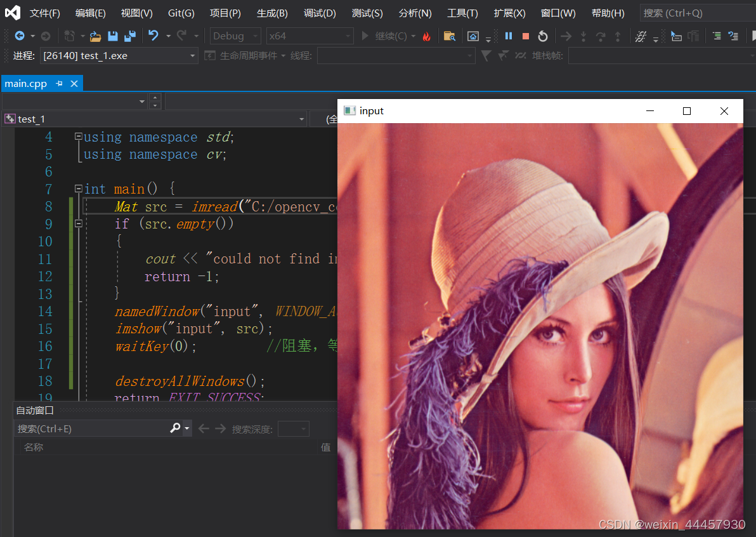Open the 扩展(X) Extensions menu
The height and width of the screenshot is (537, 756).
(510, 13)
